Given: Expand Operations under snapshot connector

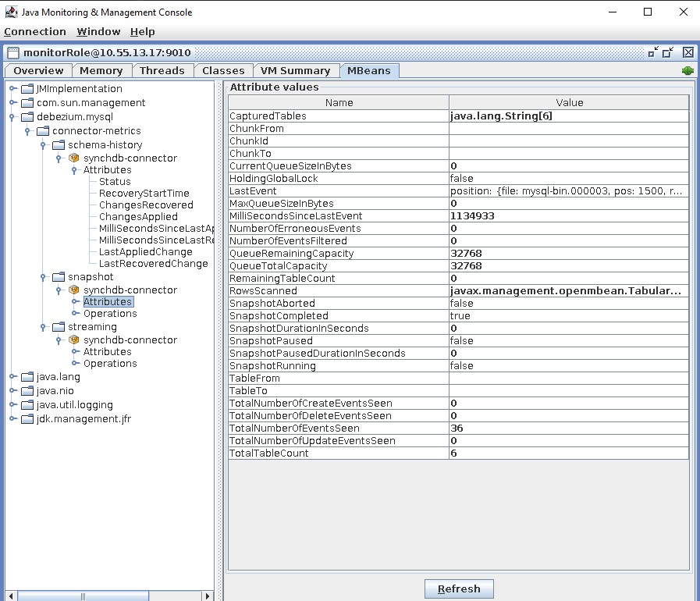Looking at the screenshot, I should 76,314.
